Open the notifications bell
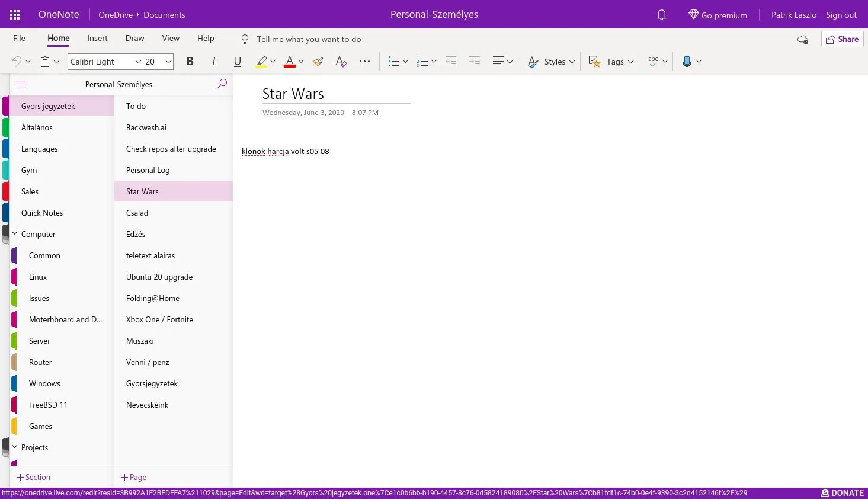The image size is (868, 499). coord(662,15)
